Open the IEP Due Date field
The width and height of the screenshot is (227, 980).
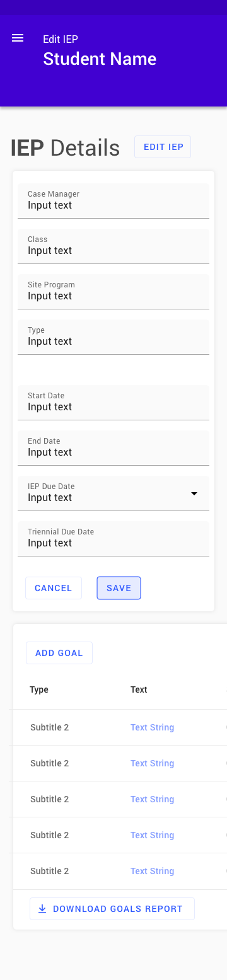click(113, 493)
